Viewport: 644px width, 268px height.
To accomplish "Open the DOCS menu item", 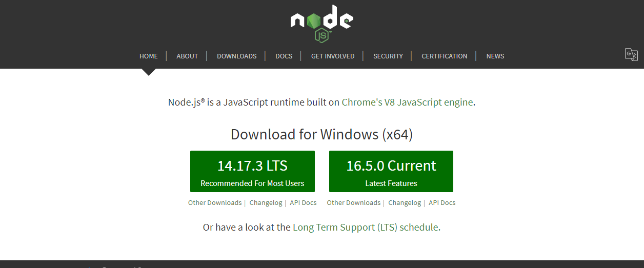I will point(284,56).
